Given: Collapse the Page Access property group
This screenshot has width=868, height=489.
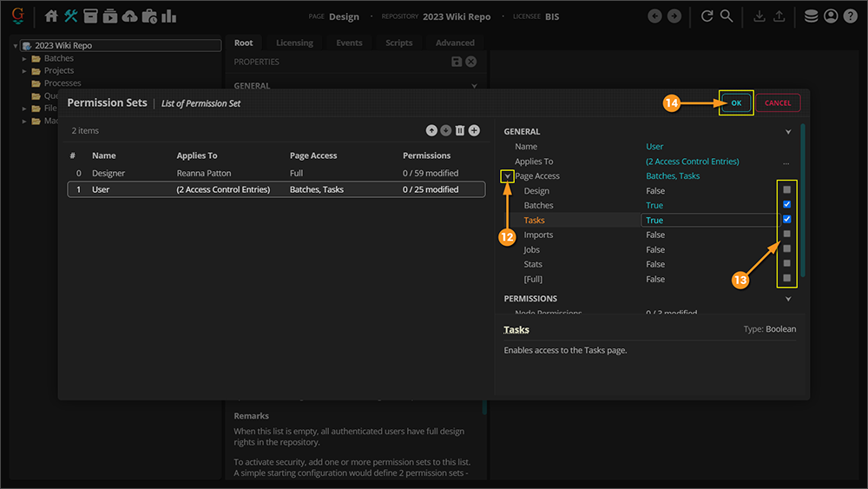Looking at the screenshot, I should coord(507,176).
